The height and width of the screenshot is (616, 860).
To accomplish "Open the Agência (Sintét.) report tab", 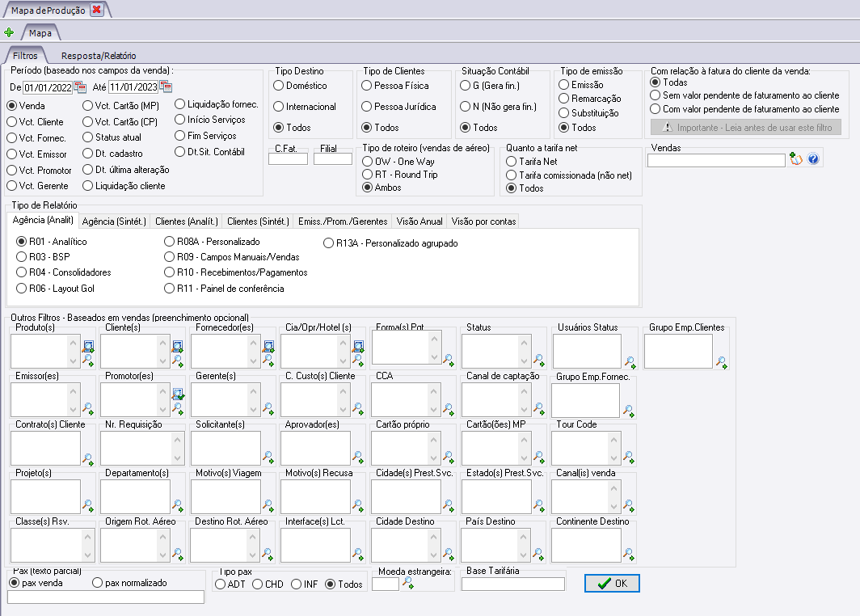I will 114,221.
